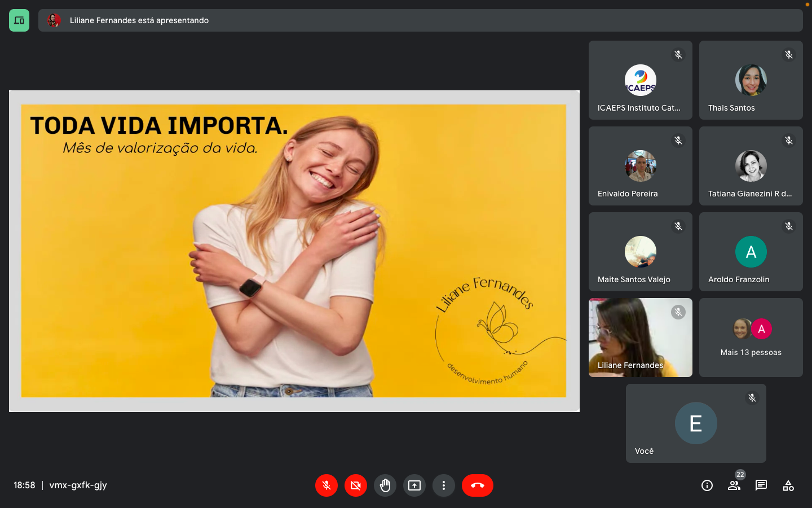
Task: Click meeting code vmx-gxfk-gjy
Action: pyautogui.click(x=78, y=485)
